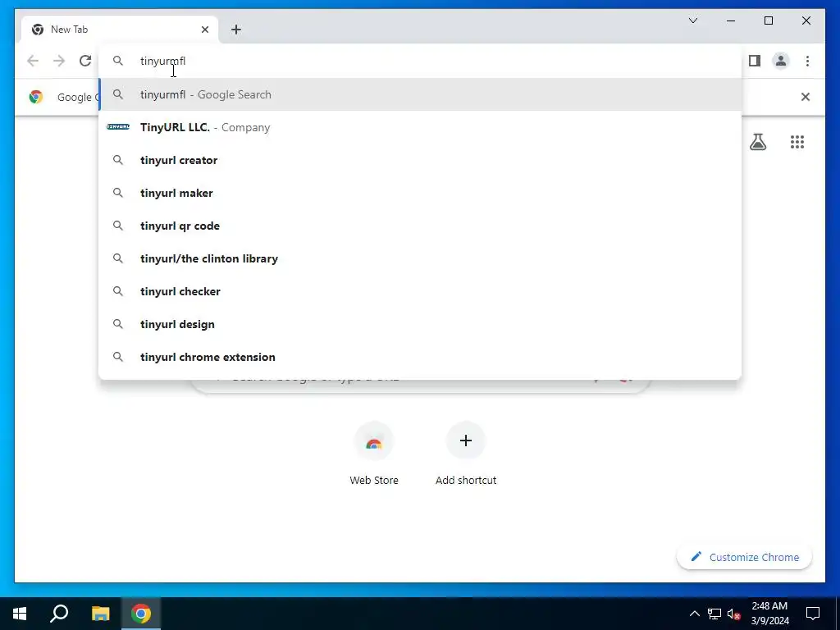Reload the page with the refresh icon
The image size is (840, 630).
[85, 61]
